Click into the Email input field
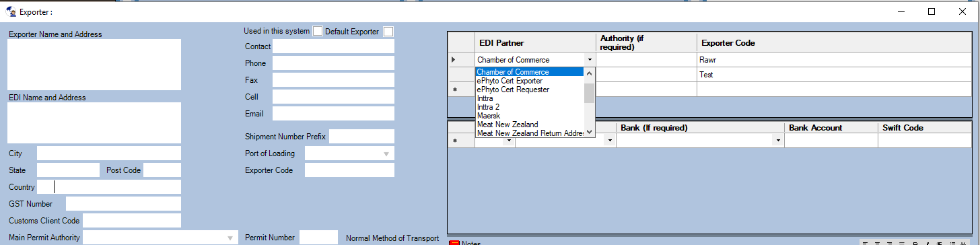This screenshot has width=980, height=245. pos(333,114)
